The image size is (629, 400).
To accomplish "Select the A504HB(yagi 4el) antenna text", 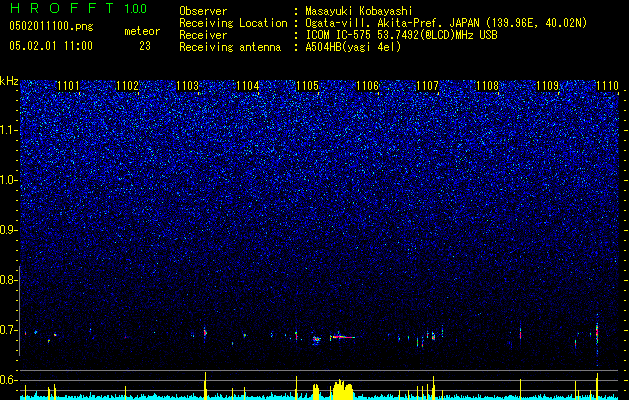I will pos(353,47).
